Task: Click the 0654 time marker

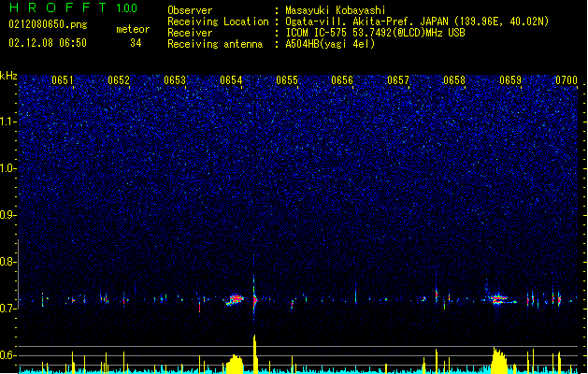Action: pyautogui.click(x=231, y=80)
